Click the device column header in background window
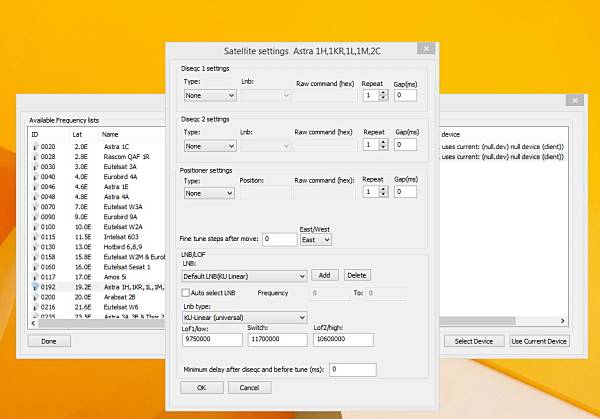600x419 pixels. (450, 134)
